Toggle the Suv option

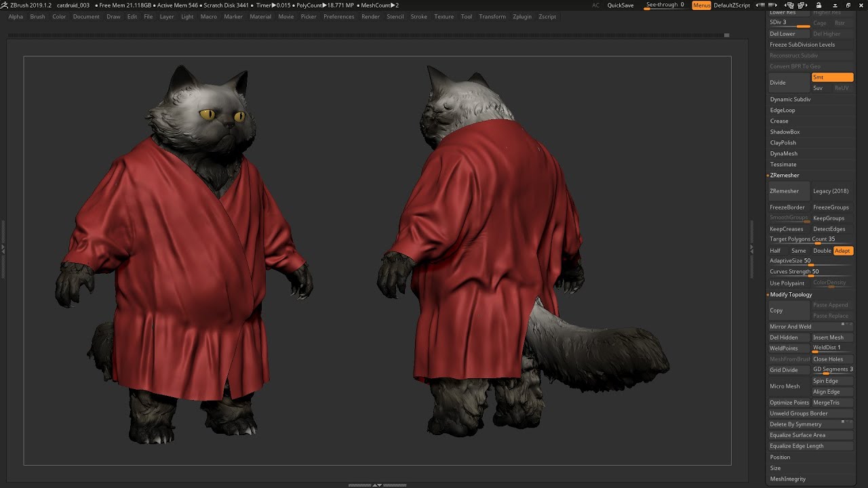821,88
